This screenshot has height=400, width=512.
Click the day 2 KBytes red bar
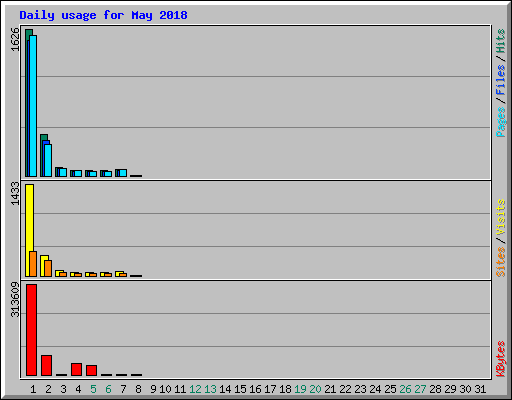(x=46, y=365)
